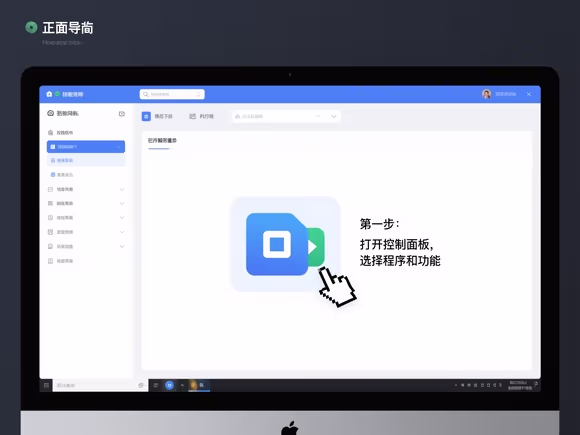The image size is (580, 435).
Task: Focus the taskbar search box
Action: click(100, 385)
